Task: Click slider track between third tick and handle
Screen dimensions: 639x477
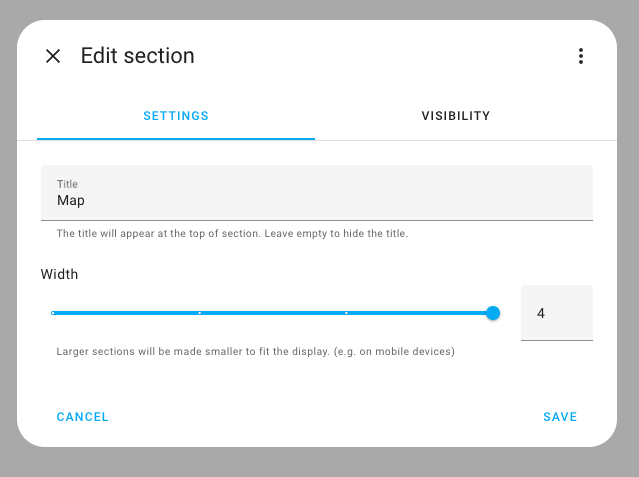Action: 418,313
